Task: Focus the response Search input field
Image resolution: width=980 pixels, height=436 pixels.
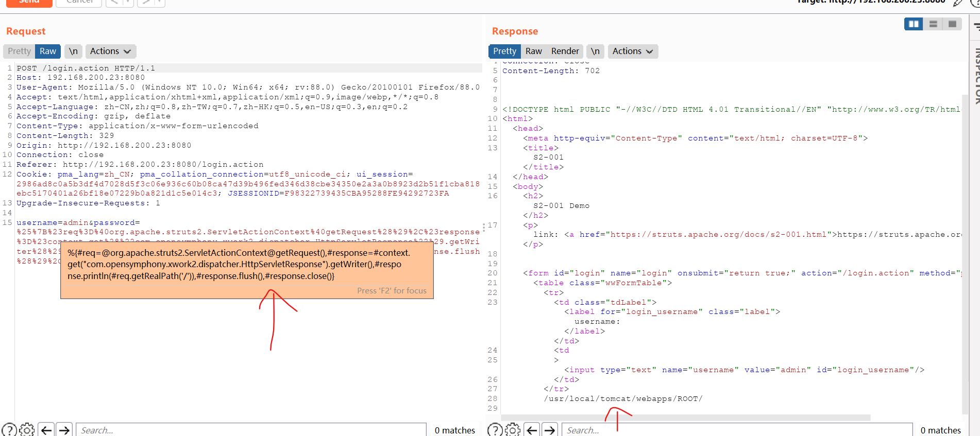Action: click(x=737, y=430)
